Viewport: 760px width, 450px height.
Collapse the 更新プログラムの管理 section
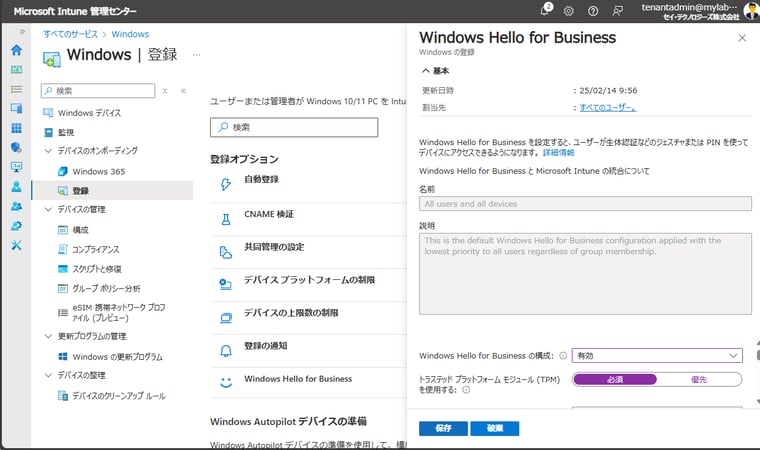[x=48, y=336]
